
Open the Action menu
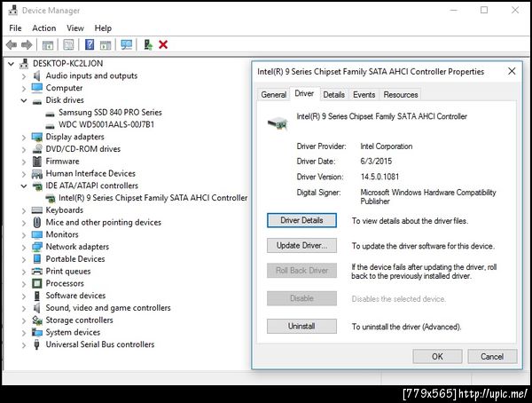tap(44, 28)
